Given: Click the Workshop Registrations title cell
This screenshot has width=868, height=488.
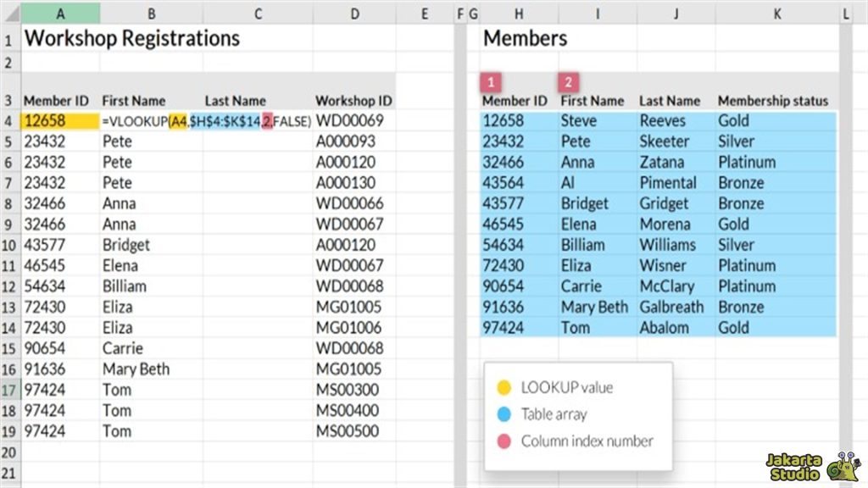Looking at the screenshot, I should click(x=132, y=38).
